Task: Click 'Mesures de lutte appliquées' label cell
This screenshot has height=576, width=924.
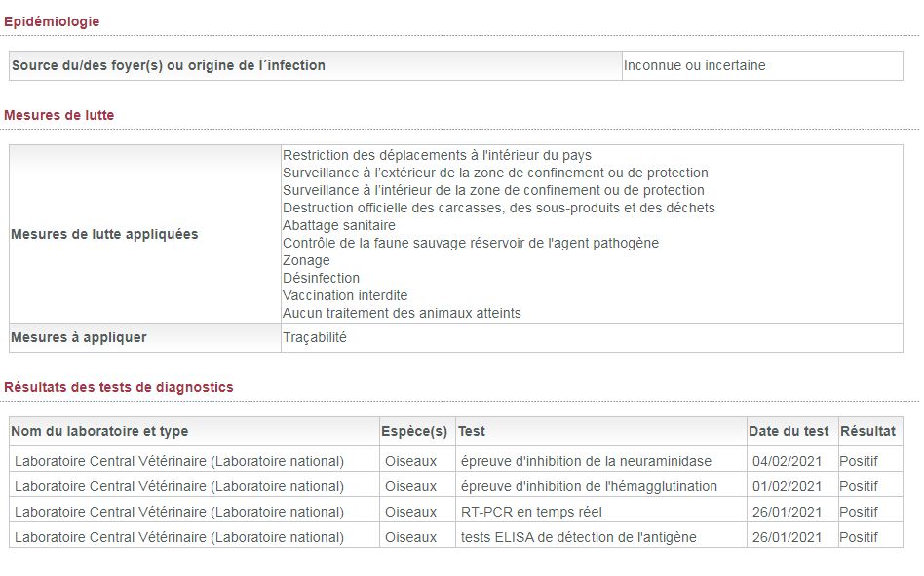Action: pos(145,234)
